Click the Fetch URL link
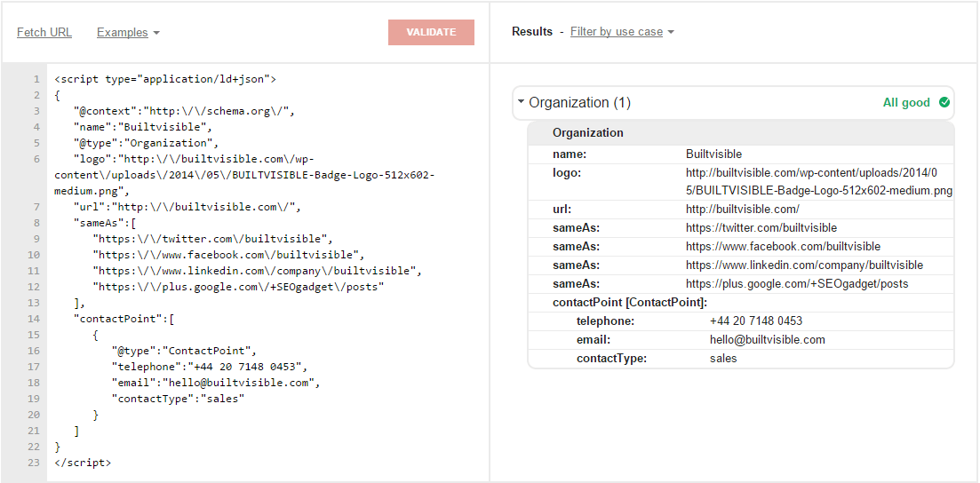Screen dimensions: 980x483 [x=44, y=33]
